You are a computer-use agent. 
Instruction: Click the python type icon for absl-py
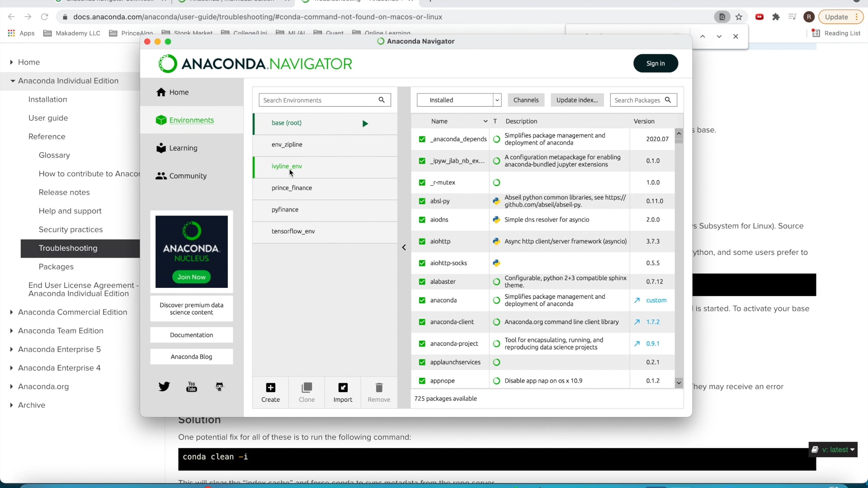[496, 201]
